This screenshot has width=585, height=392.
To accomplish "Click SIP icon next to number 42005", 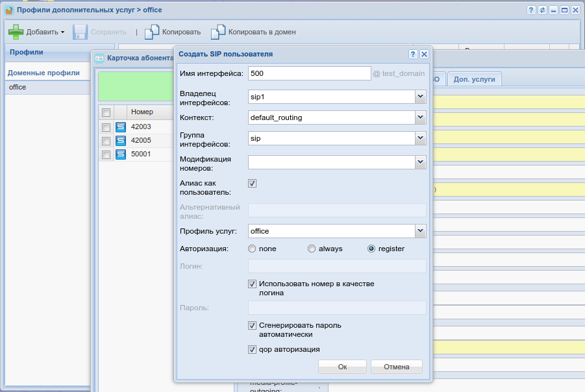I will (x=120, y=141).
